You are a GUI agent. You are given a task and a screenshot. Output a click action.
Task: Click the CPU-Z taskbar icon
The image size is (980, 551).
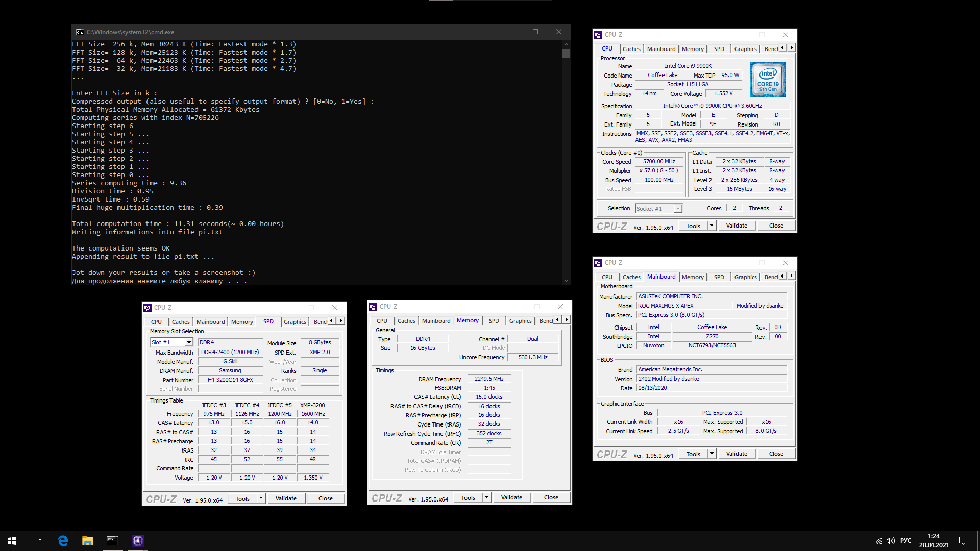(137, 541)
